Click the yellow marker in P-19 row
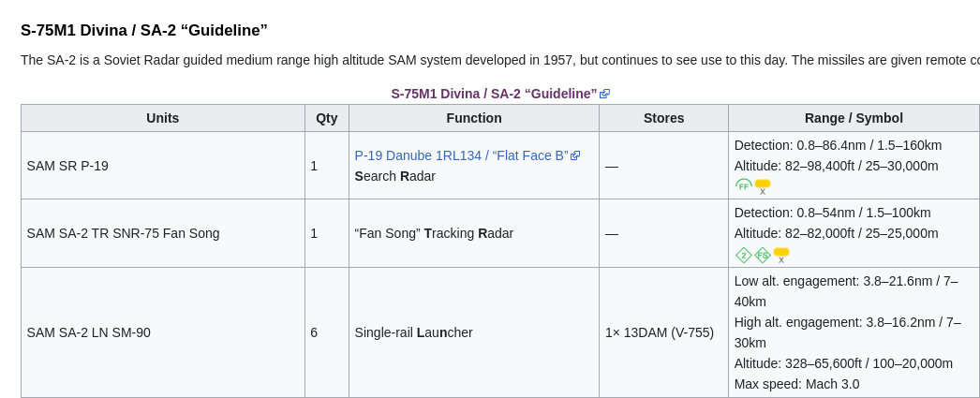The image size is (980, 398). pyautogui.click(x=763, y=186)
